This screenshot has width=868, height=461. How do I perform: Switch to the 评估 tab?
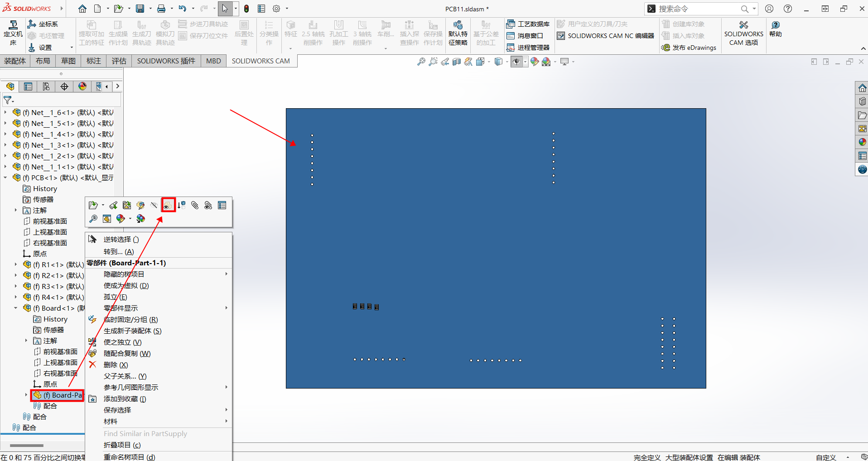click(119, 61)
